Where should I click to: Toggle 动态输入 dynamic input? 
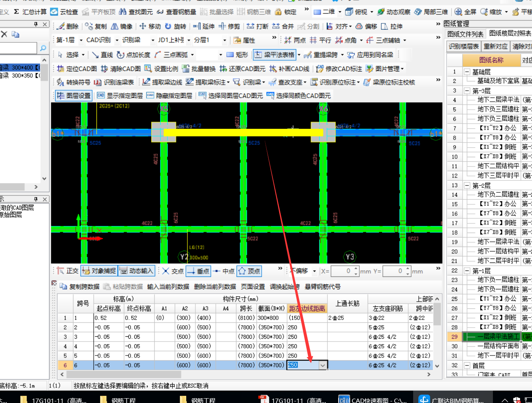[136, 271]
